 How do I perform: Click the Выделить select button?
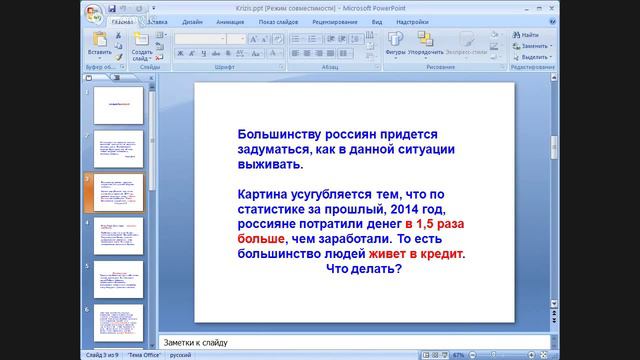tap(533, 57)
